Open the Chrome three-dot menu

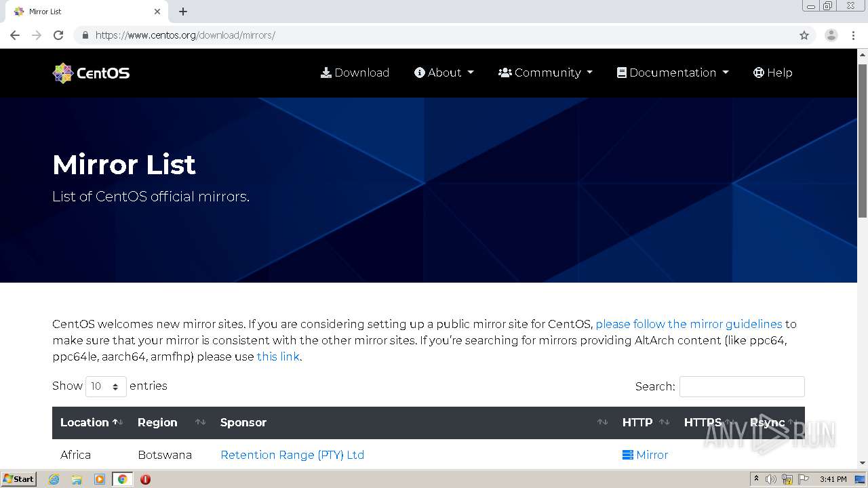pyautogui.click(x=853, y=35)
